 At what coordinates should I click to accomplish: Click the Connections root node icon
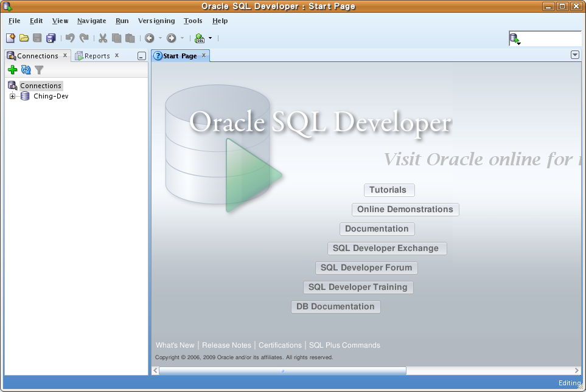pos(12,86)
